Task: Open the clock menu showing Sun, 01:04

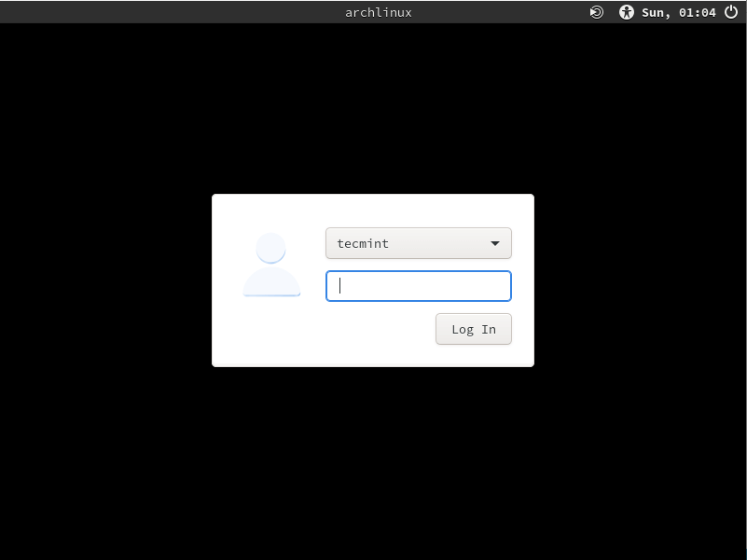Action: (x=675, y=12)
